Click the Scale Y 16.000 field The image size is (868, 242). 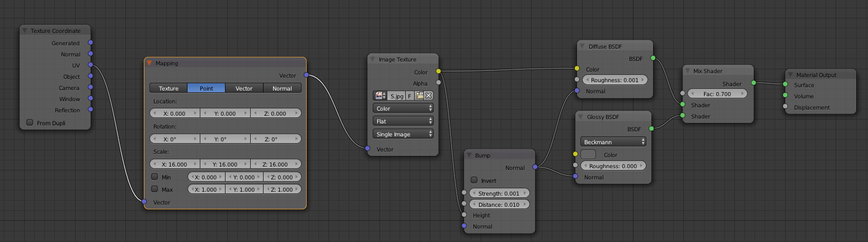pyautogui.click(x=226, y=164)
